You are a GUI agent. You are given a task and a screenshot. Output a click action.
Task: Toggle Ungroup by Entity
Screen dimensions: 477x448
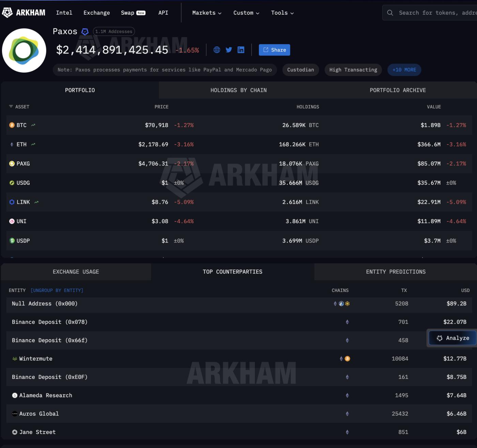pos(57,290)
